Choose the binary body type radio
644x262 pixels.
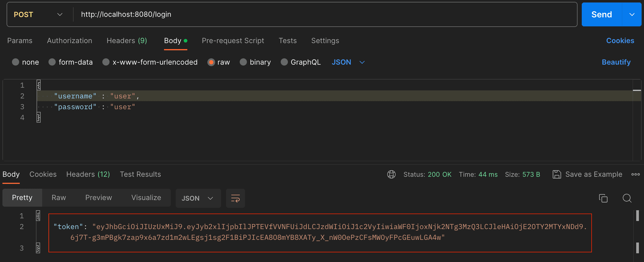coord(243,62)
